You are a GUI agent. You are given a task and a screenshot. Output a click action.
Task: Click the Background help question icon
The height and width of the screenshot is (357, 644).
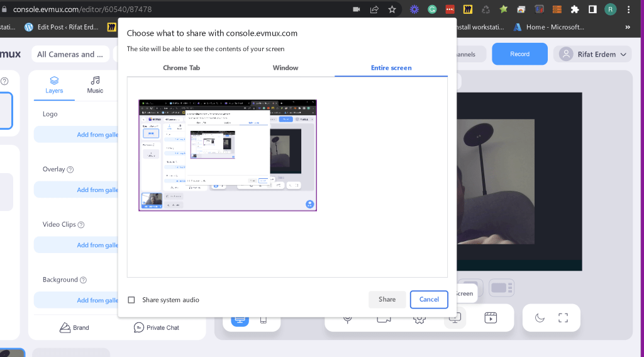click(84, 280)
